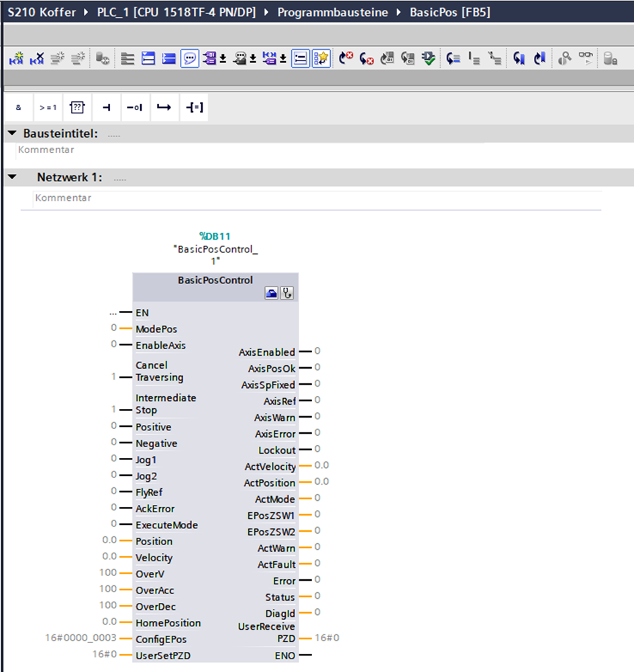Toggle the favorites star toolbar button
The image size is (634, 672).
pyautogui.click(x=321, y=59)
